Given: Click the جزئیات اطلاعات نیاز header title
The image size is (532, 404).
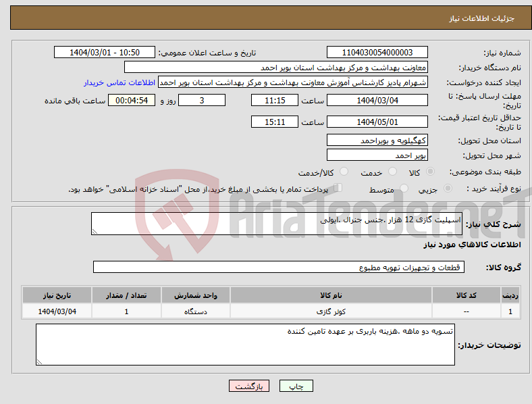Looking at the screenshot, I should [x=482, y=18].
